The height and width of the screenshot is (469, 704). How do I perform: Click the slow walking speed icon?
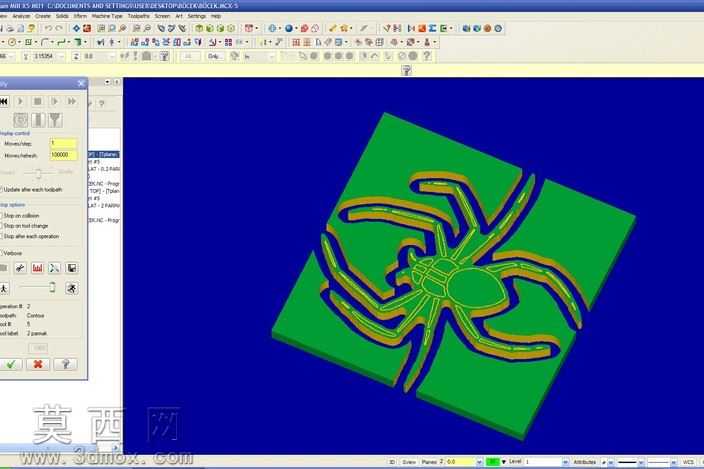tap(4, 288)
